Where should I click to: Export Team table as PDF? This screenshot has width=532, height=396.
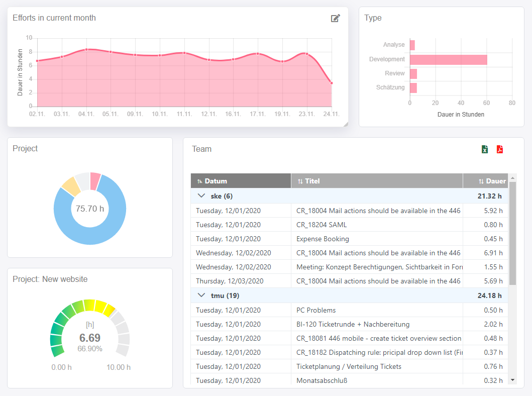click(x=500, y=149)
